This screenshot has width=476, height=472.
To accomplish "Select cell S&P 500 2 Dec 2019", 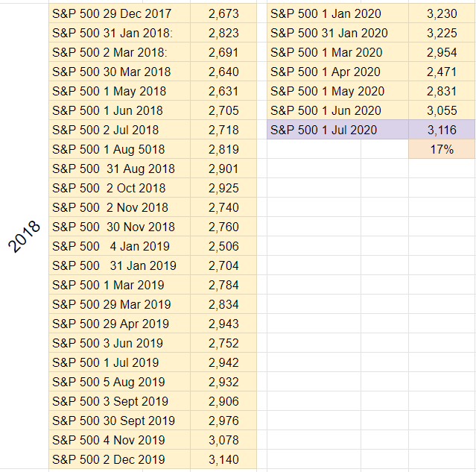I will pos(119,459).
